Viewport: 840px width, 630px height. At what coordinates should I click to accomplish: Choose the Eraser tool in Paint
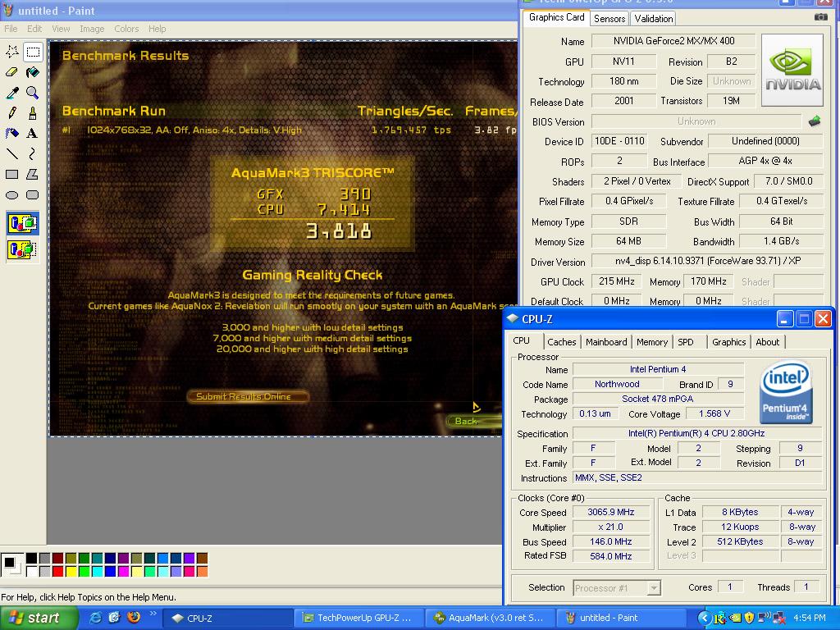[x=11, y=72]
